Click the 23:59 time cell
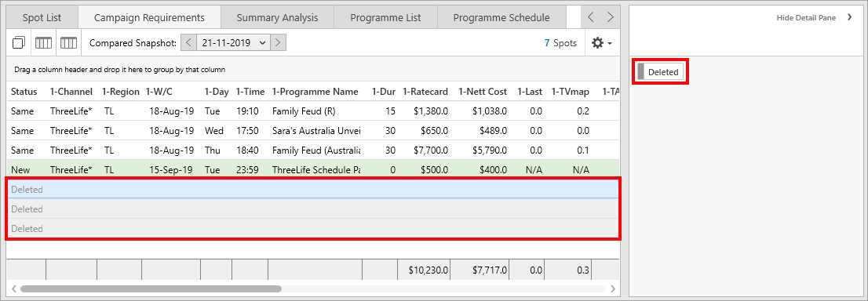The height and width of the screenshot is (301, 868). click(x=247, y=170)
